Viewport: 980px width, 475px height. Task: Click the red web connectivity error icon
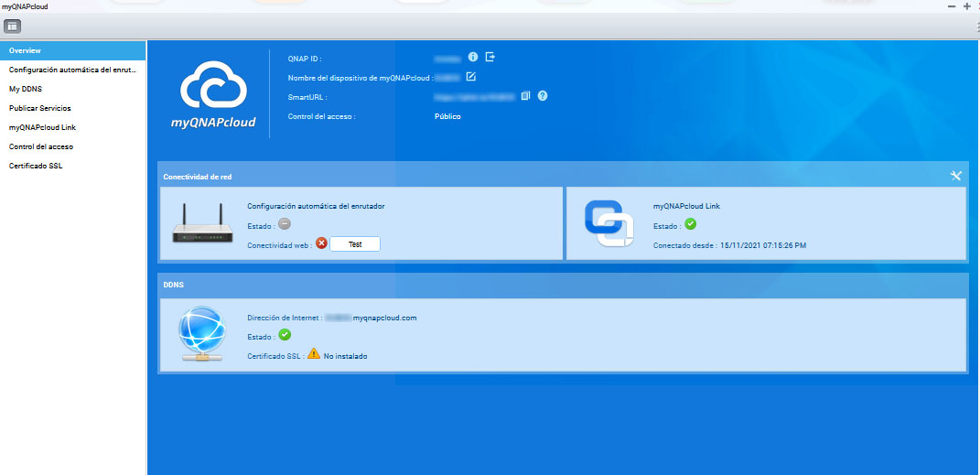point(321,243)
